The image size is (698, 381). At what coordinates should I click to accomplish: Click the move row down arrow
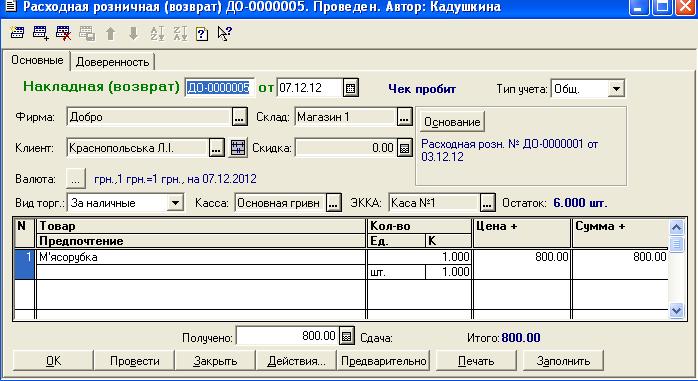(134, 34)
